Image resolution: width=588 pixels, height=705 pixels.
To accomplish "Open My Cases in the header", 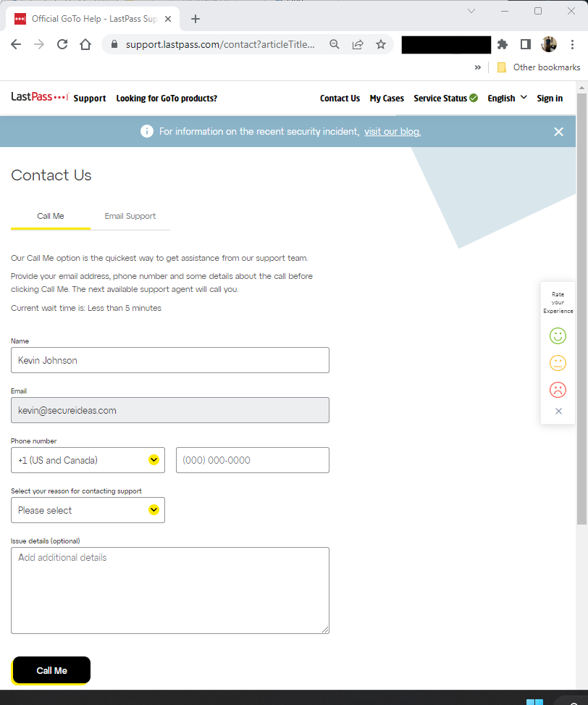I will click(x=387, y=99).
